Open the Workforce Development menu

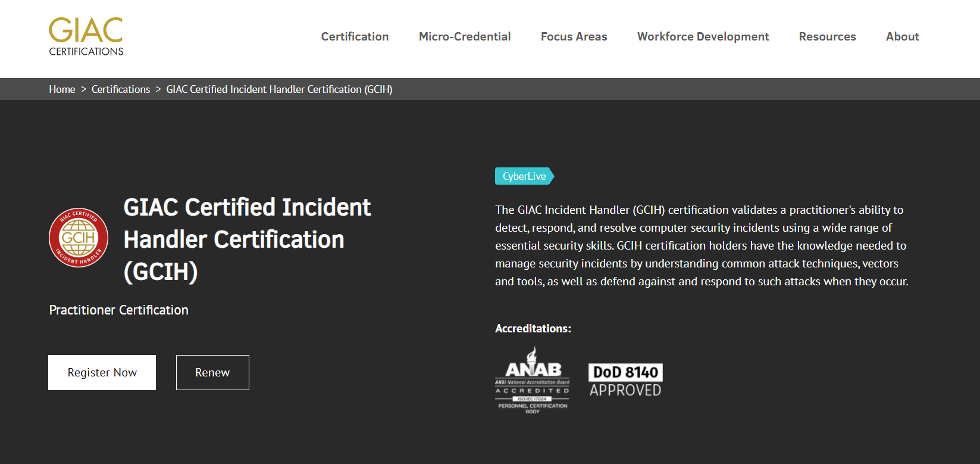pos(703,37)
